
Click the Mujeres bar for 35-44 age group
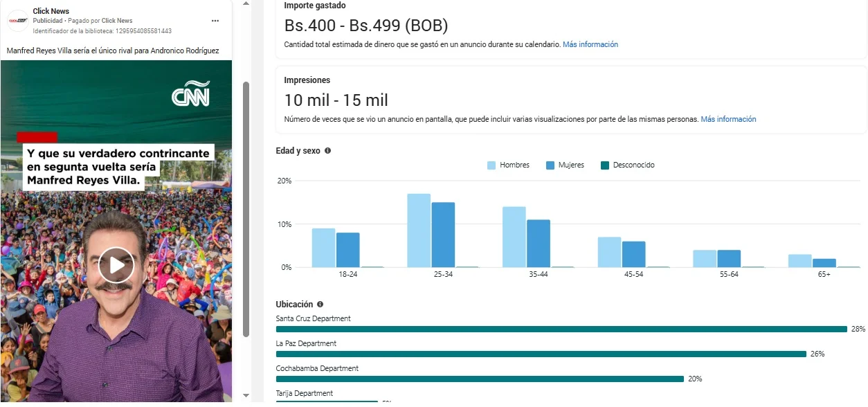pos(539,243)
